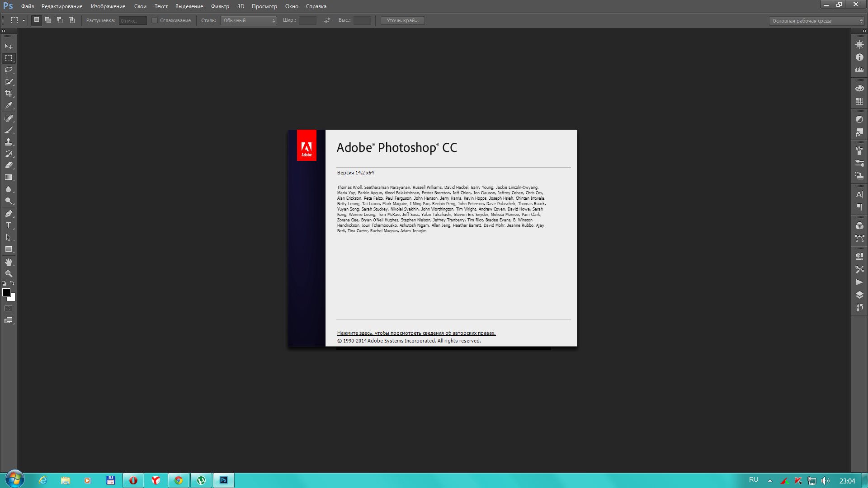Image resolution: width=868 pixels, height=488 pixels.
Task: Open the Paths panel icon
Action: [859, 238]
